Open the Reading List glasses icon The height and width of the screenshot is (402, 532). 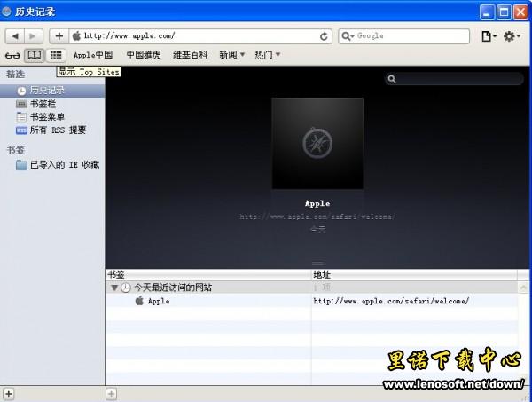tap(12, 55)
